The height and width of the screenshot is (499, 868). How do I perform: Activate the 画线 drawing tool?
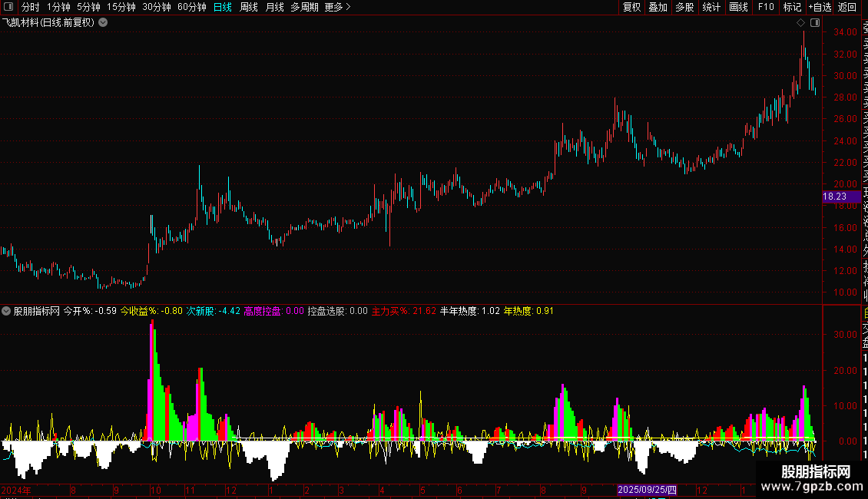coord(738,7)
